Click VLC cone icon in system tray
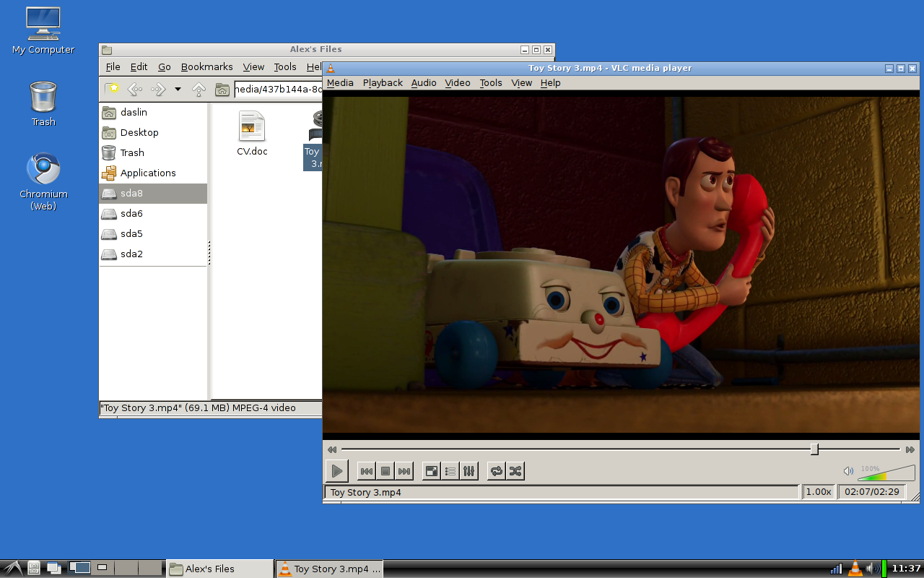This screenshot has height=578, width=924. (855, 569)
